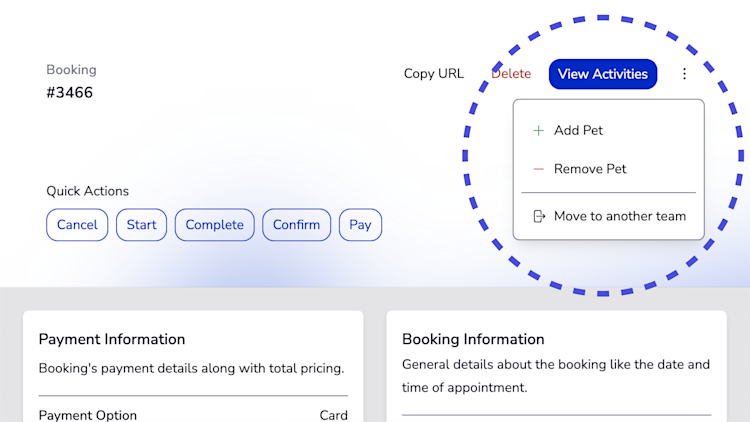Screen dimensions: 750x422
Task: Click the Booking Information heading
Action: point(473,339)
